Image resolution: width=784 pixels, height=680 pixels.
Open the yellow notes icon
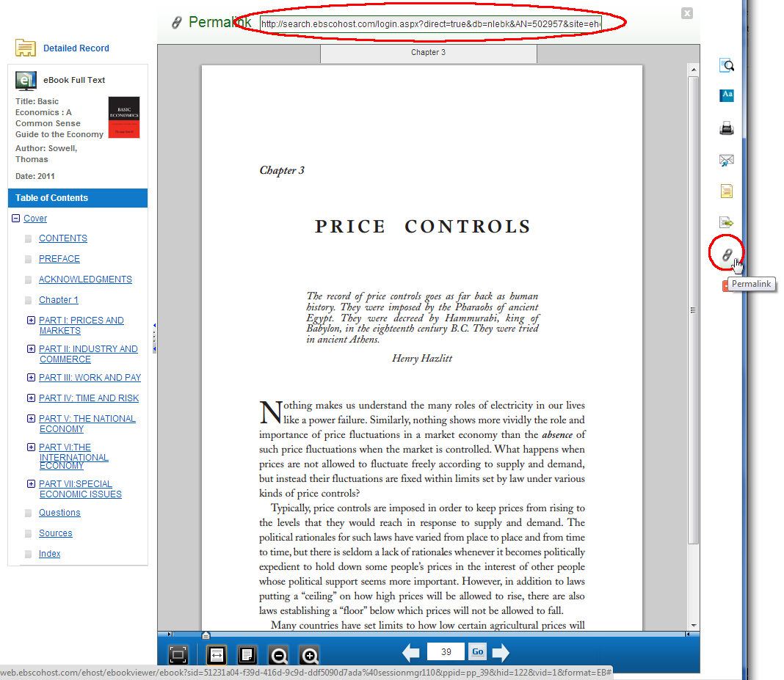click(x=727, y=191)
